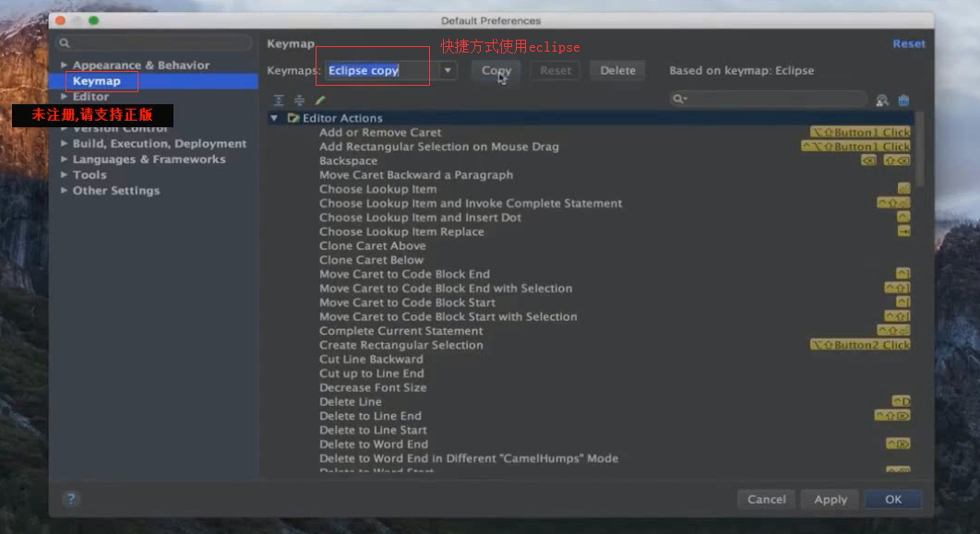Select the Choose Lookup Item action

pyautogui.click(x=377, y=189)
